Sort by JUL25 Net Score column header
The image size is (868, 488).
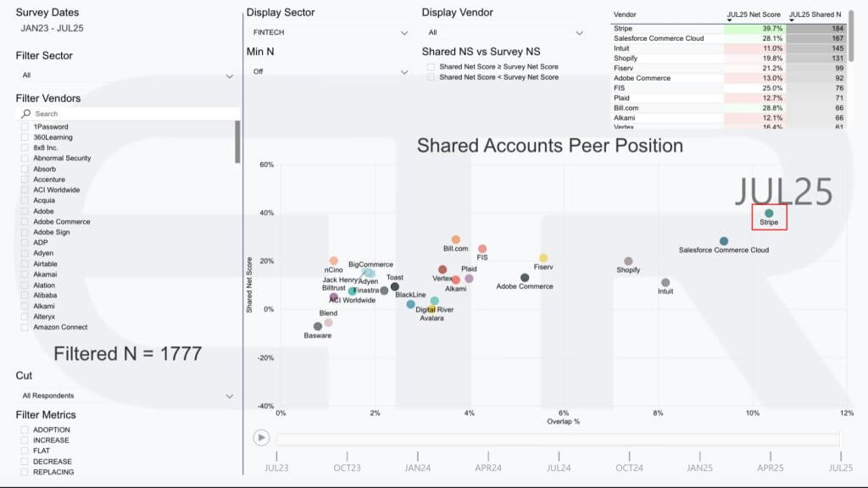[754, 15]
